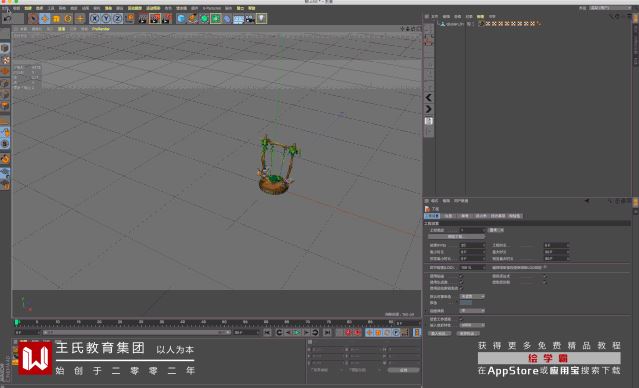Select the Live Selection tool
The width and height of the screenshot is (639, 388).
pos(33,18)
